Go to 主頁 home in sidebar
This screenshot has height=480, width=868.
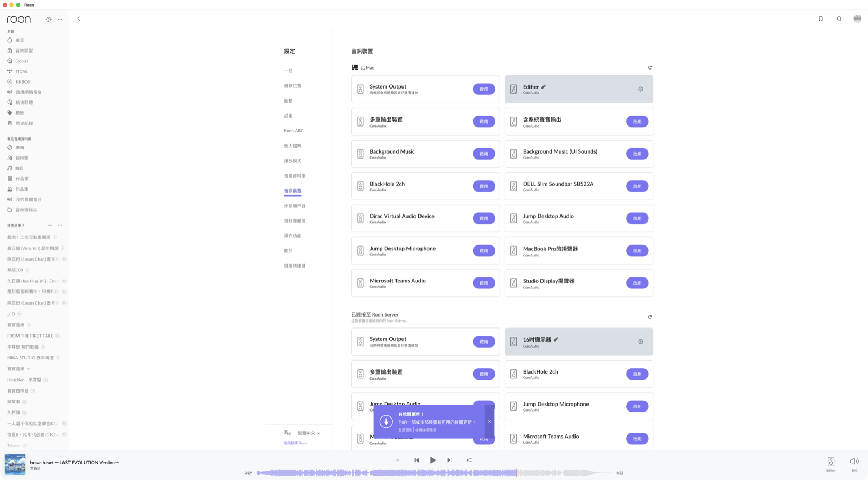point(20,40)
